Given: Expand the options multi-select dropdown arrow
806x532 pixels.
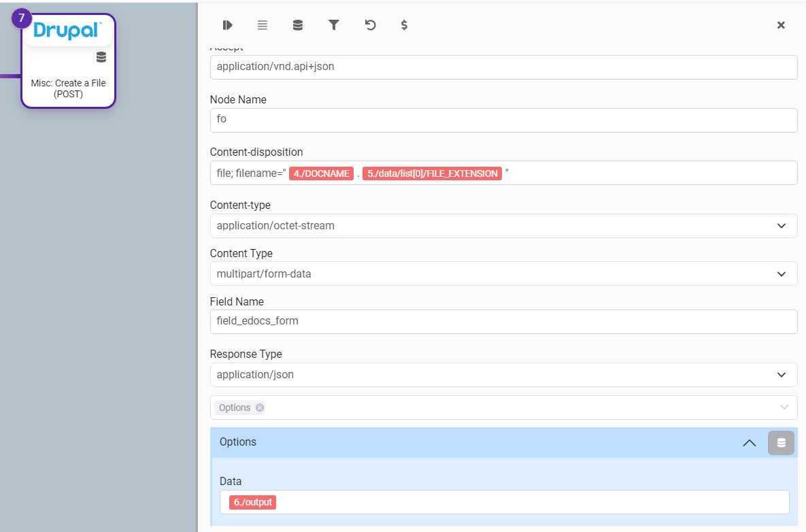Looking at the screenshot, I should pos(784,408).
